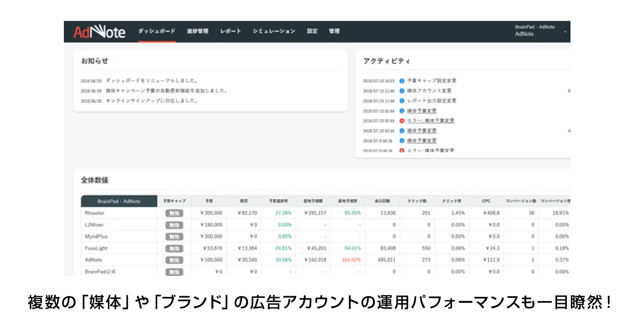Image resolution: width=644 pixels, height=322 pixels.
Task: Open エラー: 媒体予算変更 link at 2018/07/10 02:44
Action: 431,121
